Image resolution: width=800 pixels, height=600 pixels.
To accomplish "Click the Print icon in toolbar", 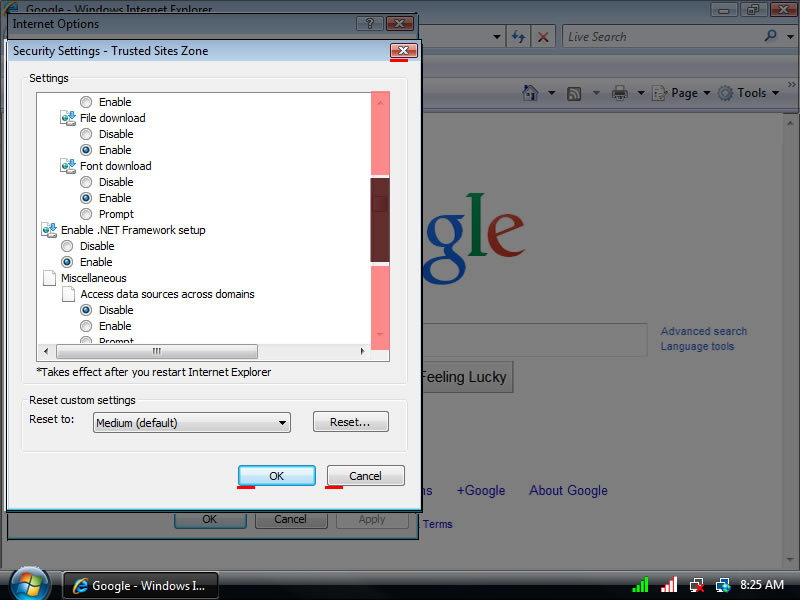I will [620, 93].
